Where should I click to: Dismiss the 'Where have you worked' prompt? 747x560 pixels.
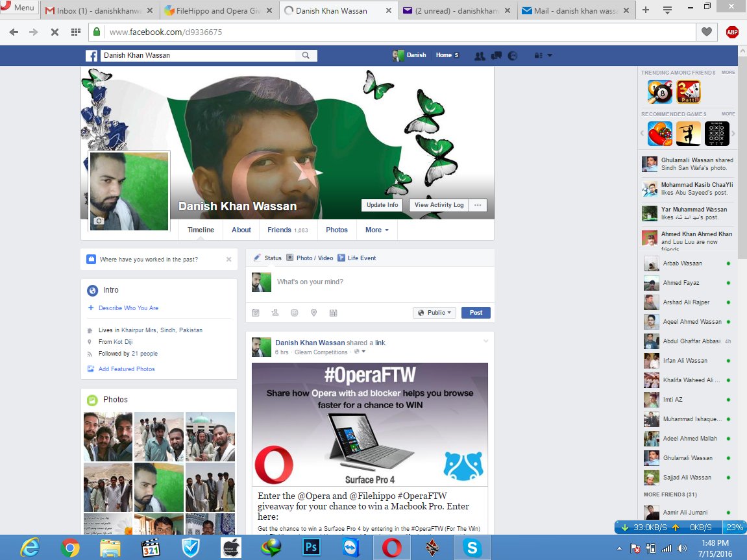pos(228,260)
